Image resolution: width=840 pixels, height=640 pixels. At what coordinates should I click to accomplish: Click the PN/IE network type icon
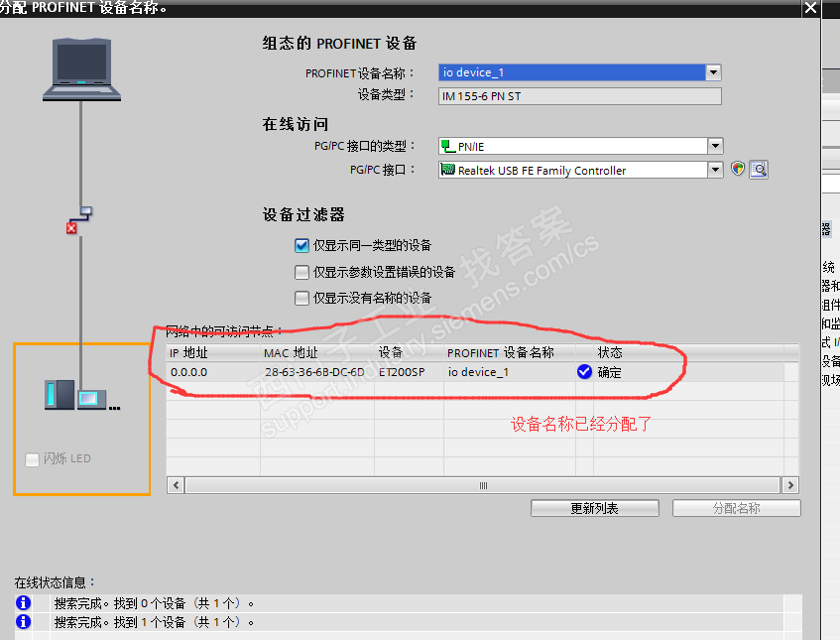click(448, 146)
